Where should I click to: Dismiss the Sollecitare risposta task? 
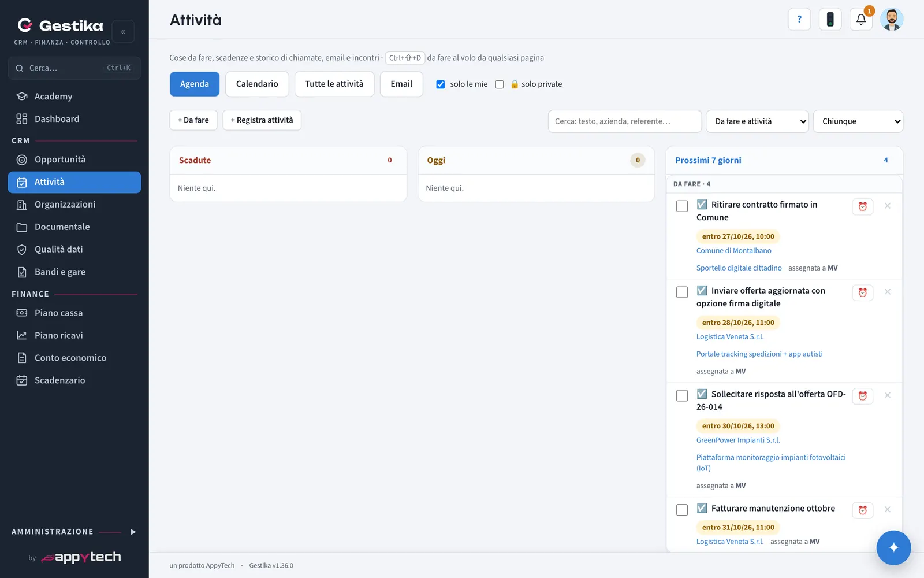[x=888, y=395]
